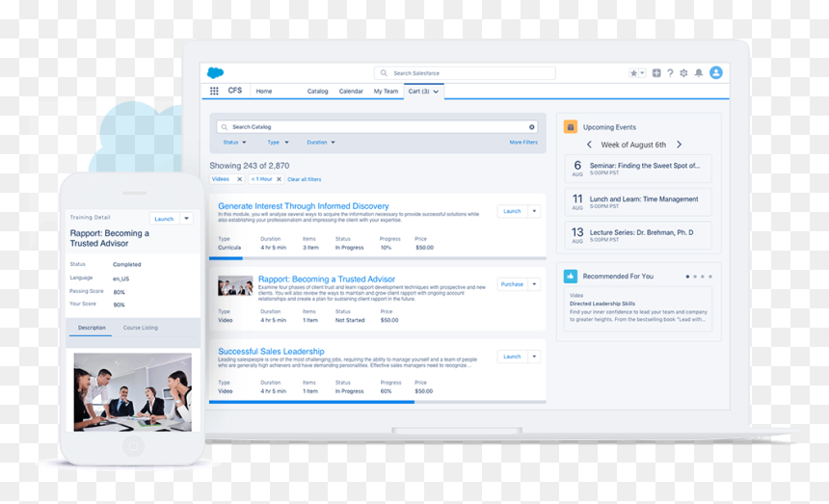Click Clear all filters
This screenshot has height=504, width=829.
click(304, 179)
